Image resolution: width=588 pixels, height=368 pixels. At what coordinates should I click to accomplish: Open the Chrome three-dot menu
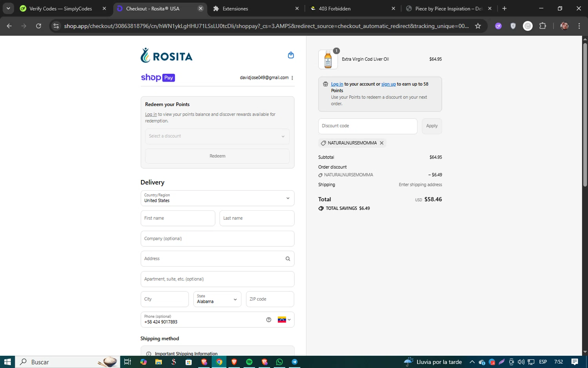[579, 26]
